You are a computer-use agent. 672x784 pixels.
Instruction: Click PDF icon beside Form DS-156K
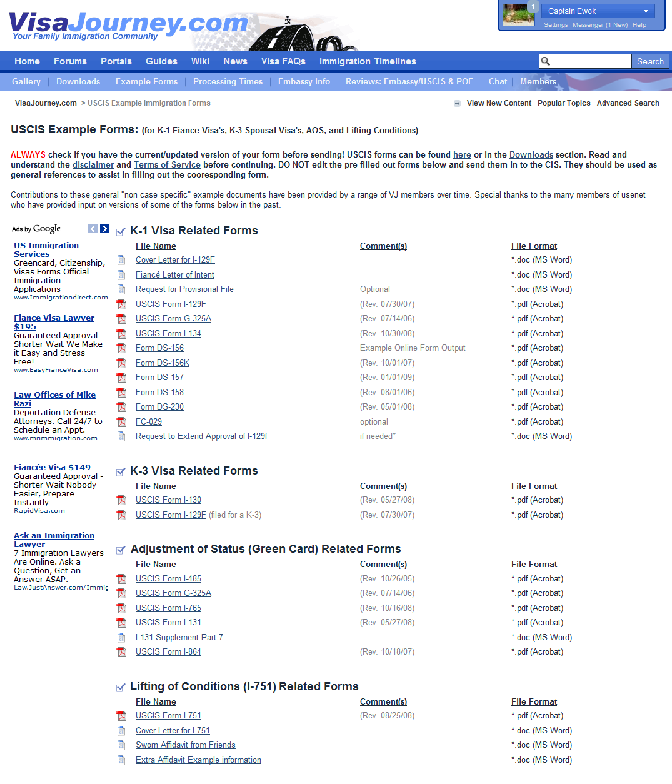121,363
